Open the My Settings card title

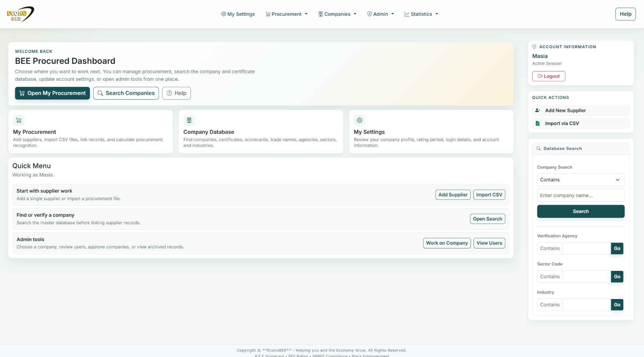coord(369,132)
